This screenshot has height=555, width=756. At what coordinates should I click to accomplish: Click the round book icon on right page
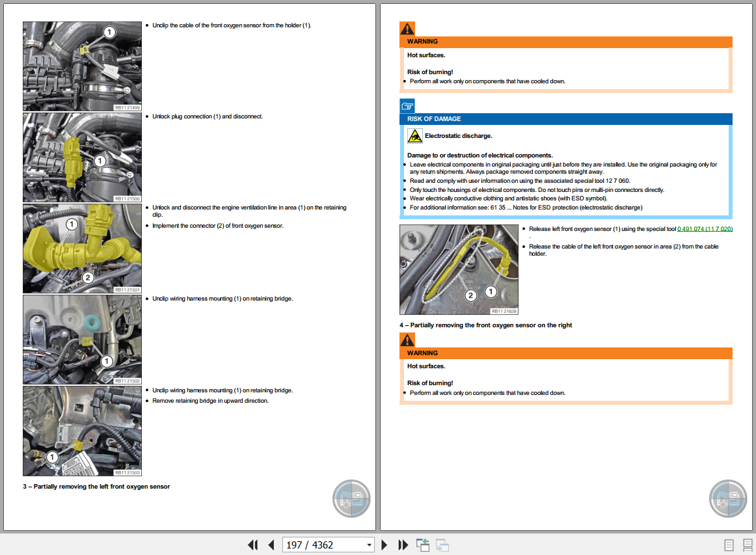[x=728, y=498]
